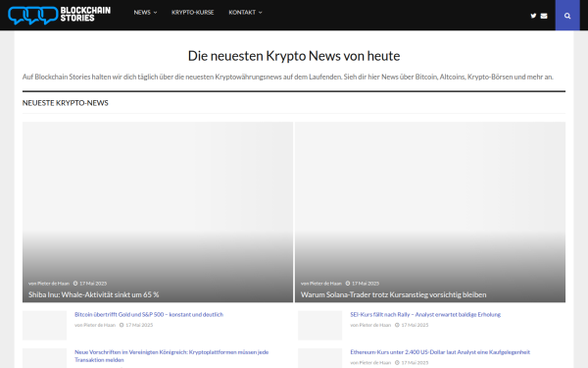Open Ethereum-Kurs unter 2.400 US-Dollar article

440,352
